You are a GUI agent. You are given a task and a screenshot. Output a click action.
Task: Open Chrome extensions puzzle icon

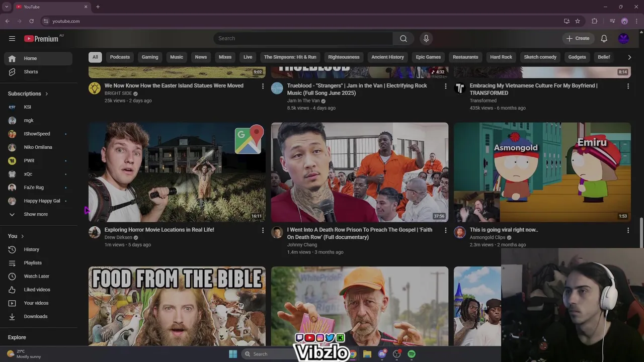coord(594,21)
